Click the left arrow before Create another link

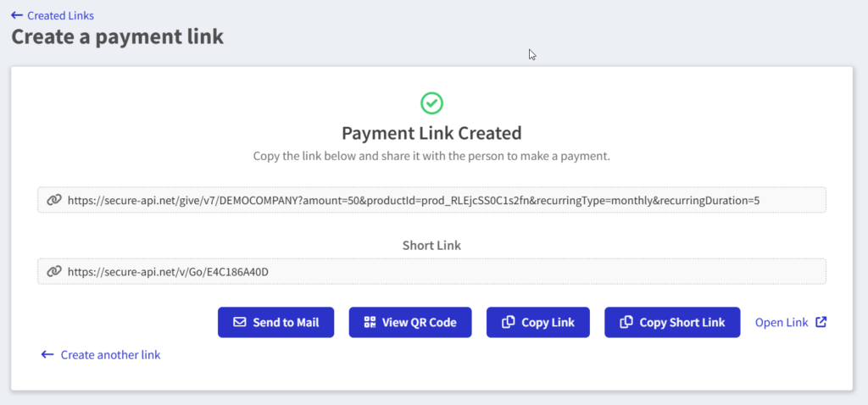[47, 355]
